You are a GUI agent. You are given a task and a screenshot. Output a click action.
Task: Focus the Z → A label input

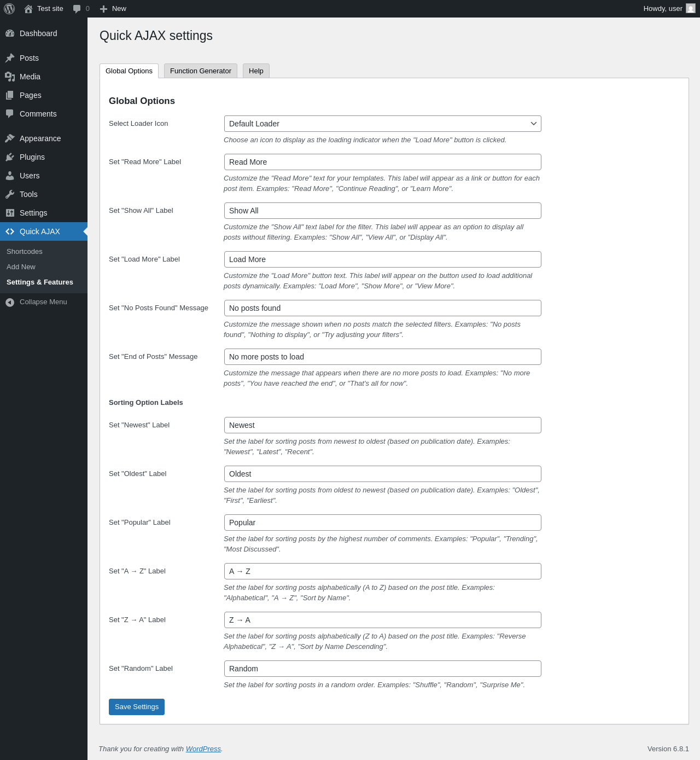(x=383, y=620)
